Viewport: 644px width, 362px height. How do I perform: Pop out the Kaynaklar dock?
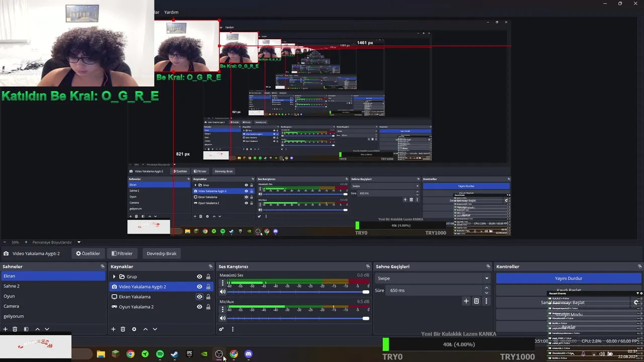coord(210,266)
